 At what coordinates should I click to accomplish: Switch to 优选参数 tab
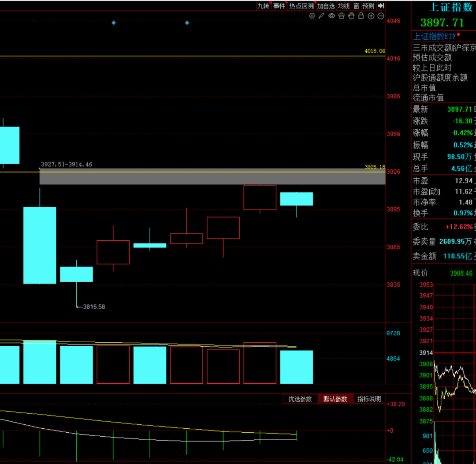point(300,399)
